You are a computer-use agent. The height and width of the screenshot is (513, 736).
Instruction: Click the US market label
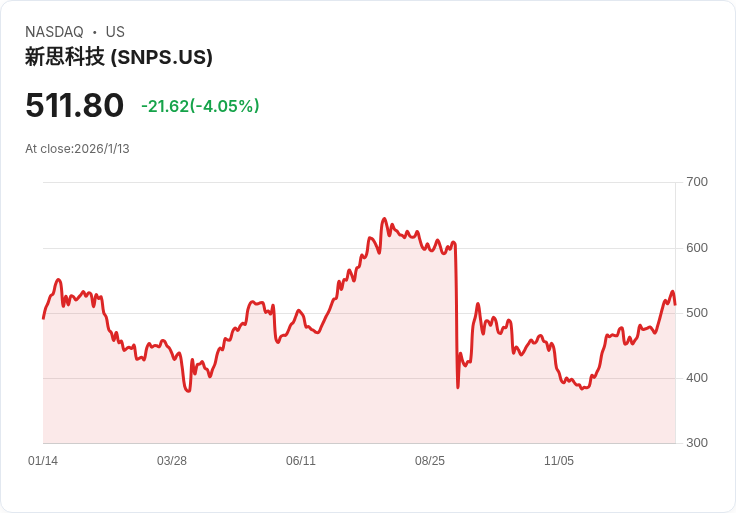[x=115, y=32]
